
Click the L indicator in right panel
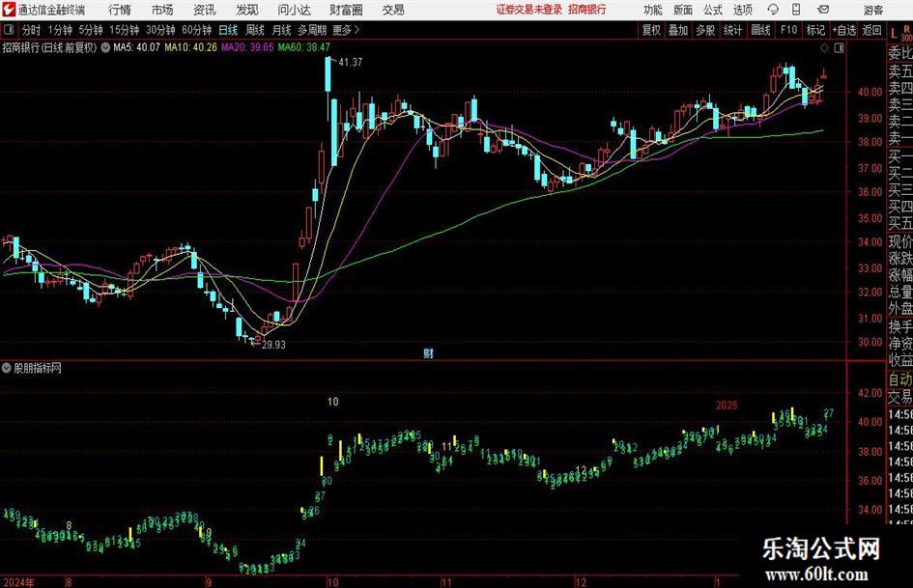(x=894, y=34)
